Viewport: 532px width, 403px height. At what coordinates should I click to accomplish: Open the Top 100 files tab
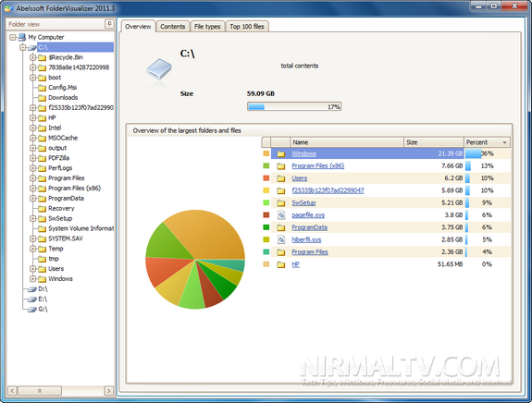tap(247, 27)
